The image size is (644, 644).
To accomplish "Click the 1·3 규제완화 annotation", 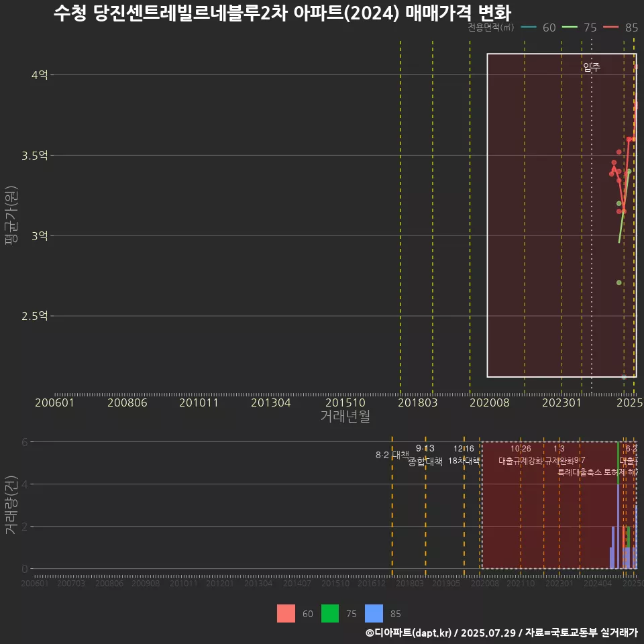I will point(559,455).
